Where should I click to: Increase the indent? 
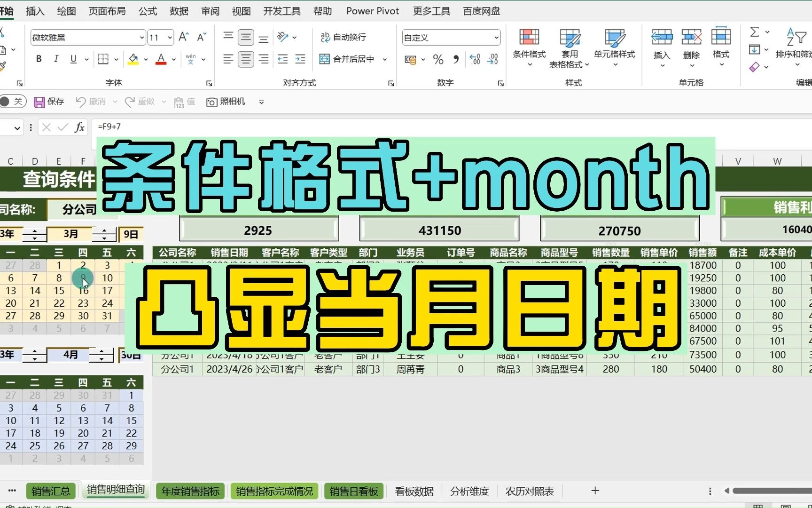coord(300,59)
